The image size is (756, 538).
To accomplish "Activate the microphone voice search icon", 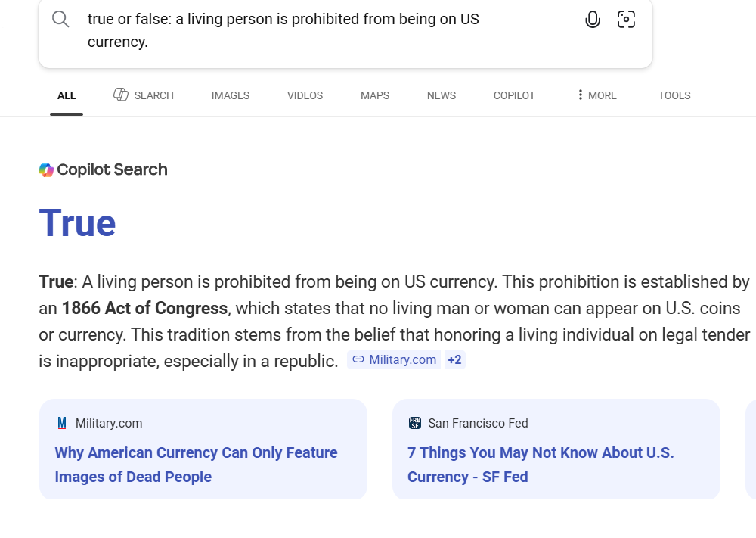I will tap(593, 20).
